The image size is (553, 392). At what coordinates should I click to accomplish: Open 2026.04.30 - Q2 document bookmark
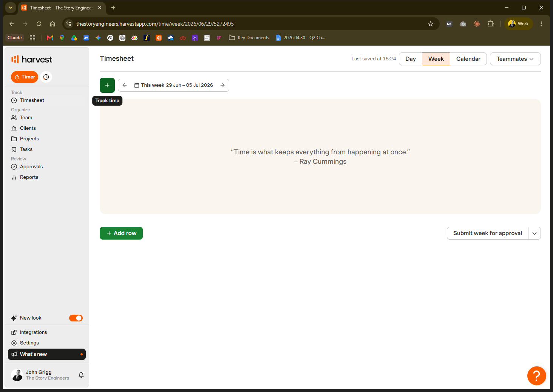[x=301, y=38]
